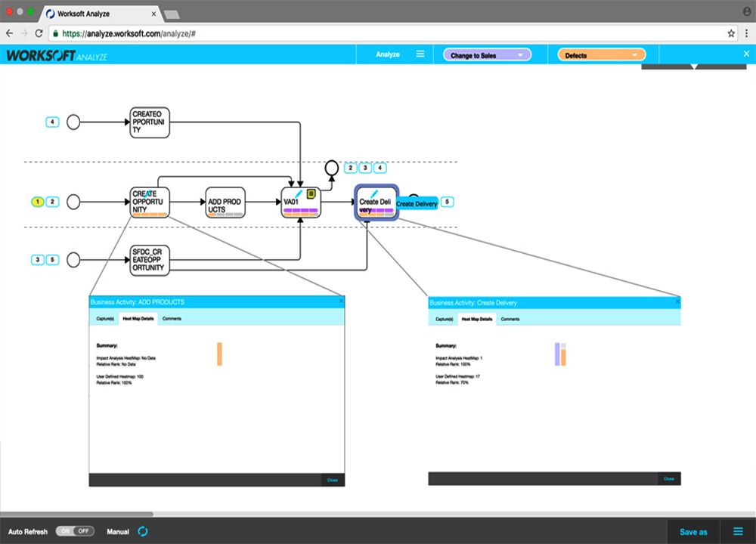The height and width of the screenshot is (544, 756).
Task: Click the Worksoft Analyze logo
Action: (57, 55)
